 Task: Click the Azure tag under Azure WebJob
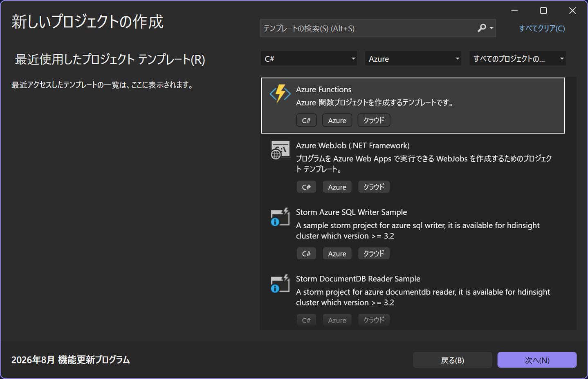pyautogui.click(x=337, y=187)
